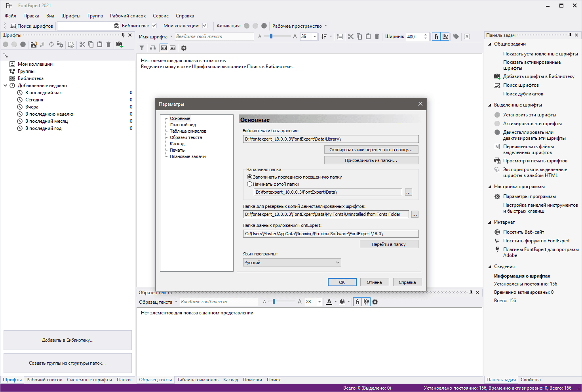Click 'Перейти в папку' button
This screenshot has height=392, width=582.
pyautogui.click(x=389, y=244)
